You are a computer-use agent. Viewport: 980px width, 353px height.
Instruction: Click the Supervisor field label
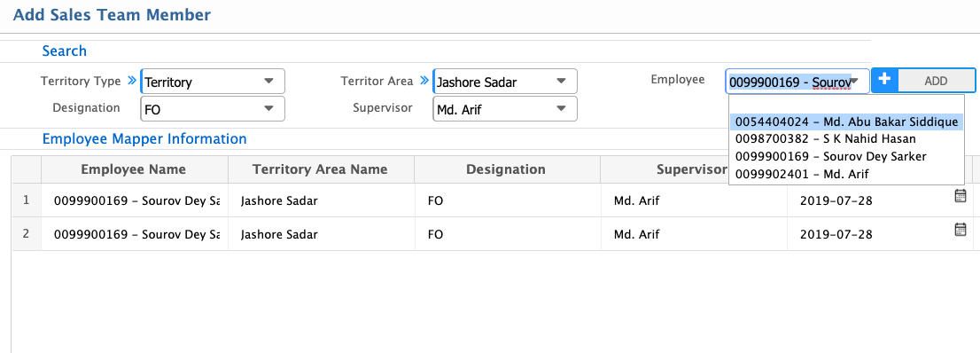pos(383,107)
